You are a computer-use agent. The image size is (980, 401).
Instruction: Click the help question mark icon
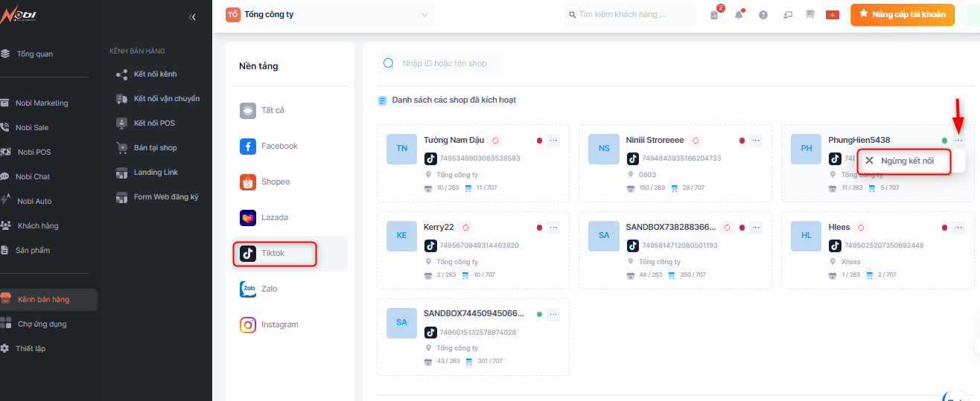tap(763, 15)
